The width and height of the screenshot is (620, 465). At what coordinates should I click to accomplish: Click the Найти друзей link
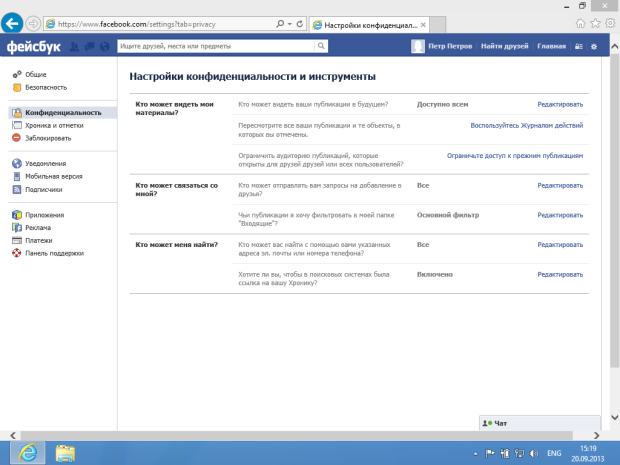(505, 46)
